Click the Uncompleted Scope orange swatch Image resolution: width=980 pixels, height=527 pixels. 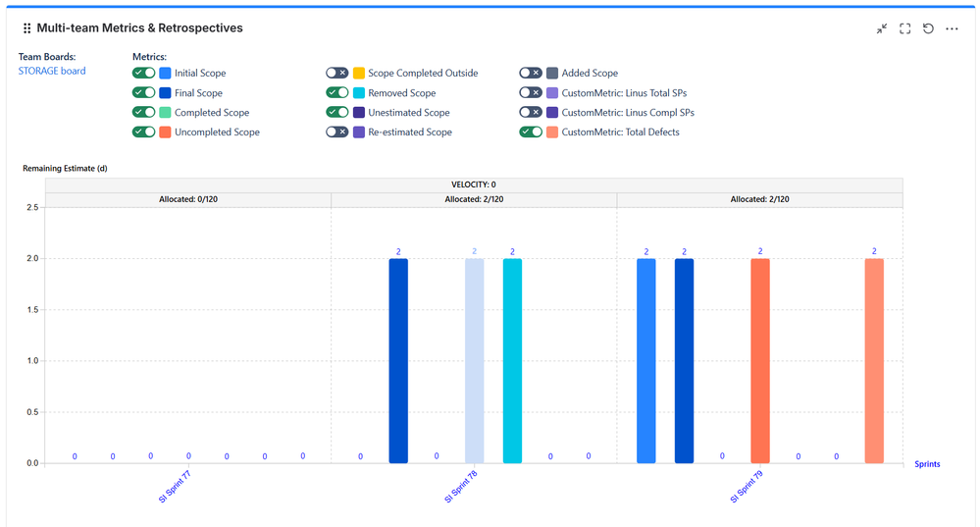165,132
